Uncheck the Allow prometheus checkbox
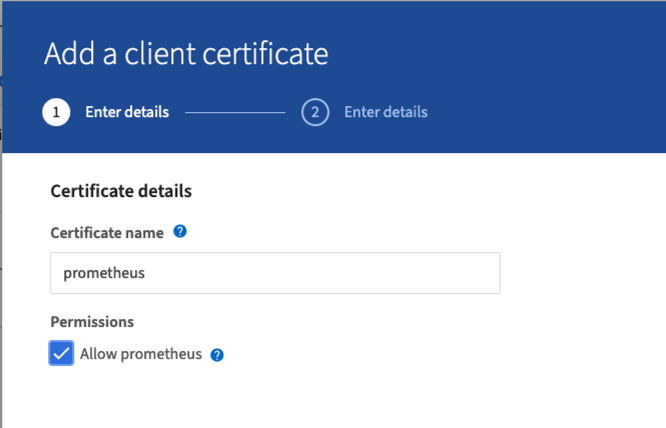This screenshot has height=428, width=666. (61, 354)
